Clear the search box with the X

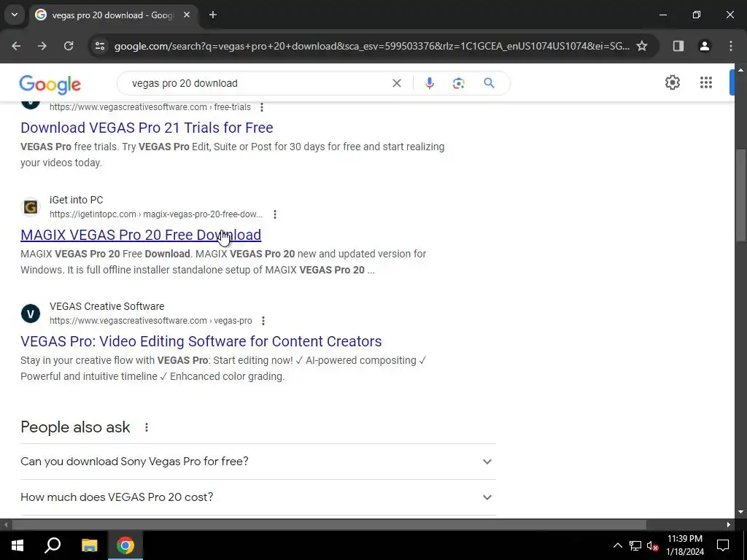tap(396, 83)
